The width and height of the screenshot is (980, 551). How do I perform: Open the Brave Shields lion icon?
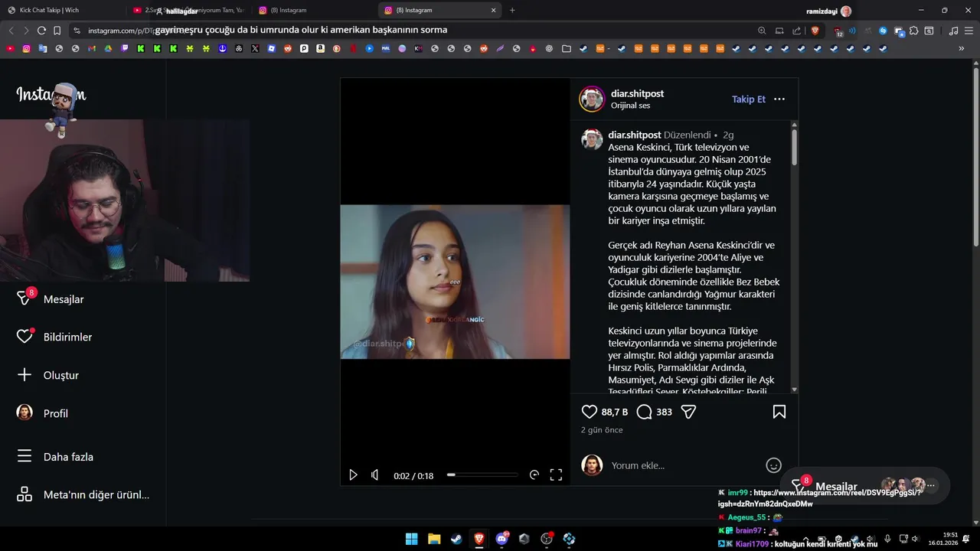(815, 31)
